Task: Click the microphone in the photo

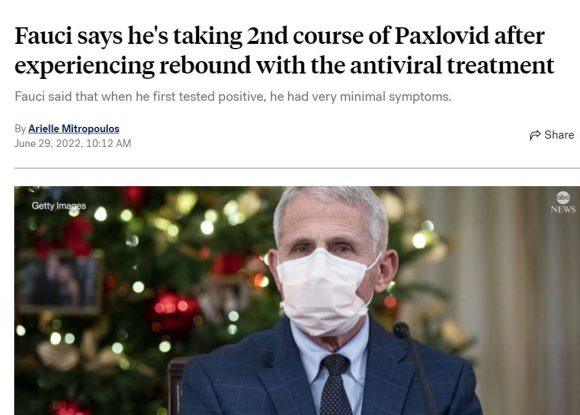Action: click(414, 366)
